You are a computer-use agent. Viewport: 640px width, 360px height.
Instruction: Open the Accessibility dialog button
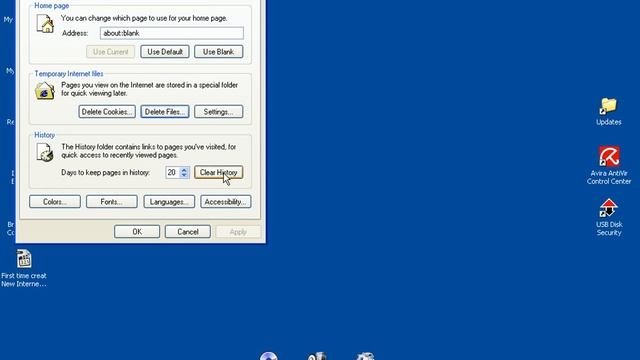(x=226, y=202)
